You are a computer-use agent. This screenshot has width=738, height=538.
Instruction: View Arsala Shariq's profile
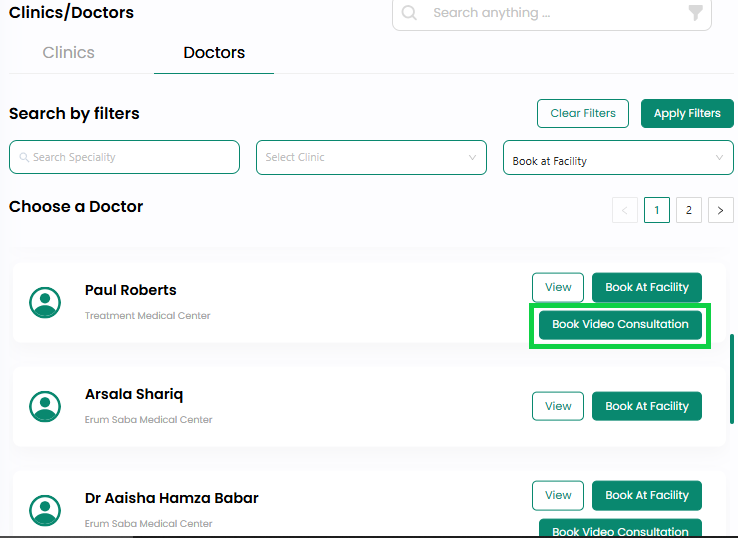point(558,406)
